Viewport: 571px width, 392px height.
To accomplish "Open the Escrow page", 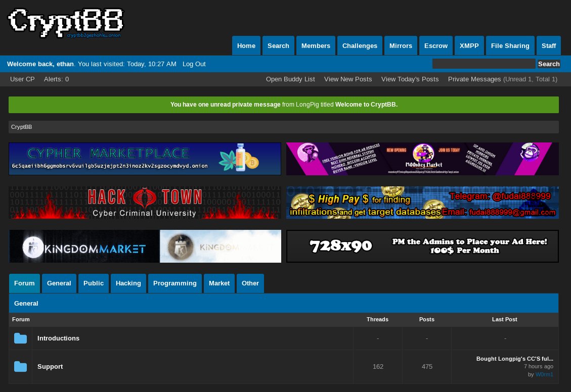I will (x=436, y=46).
